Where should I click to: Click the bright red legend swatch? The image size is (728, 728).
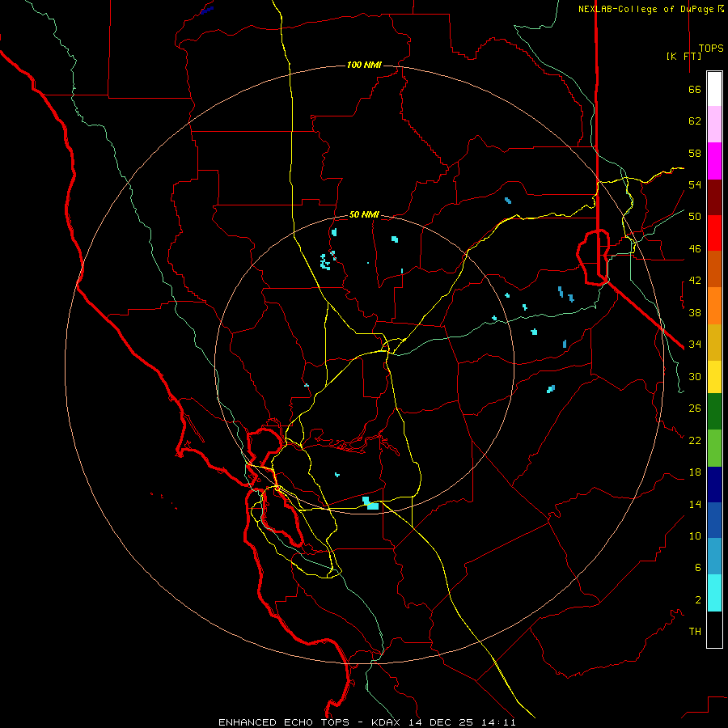pyautogui.click(x=714, y=233)
